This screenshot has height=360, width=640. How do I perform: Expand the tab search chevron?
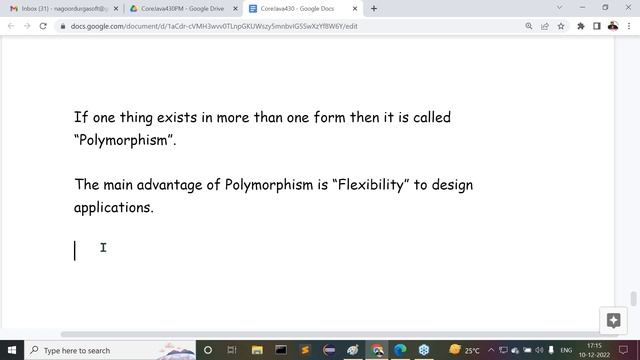tap(559, 7)
